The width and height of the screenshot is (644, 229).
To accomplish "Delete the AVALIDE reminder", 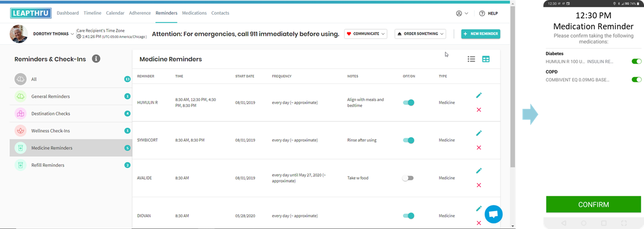I will tap(479, 185).
